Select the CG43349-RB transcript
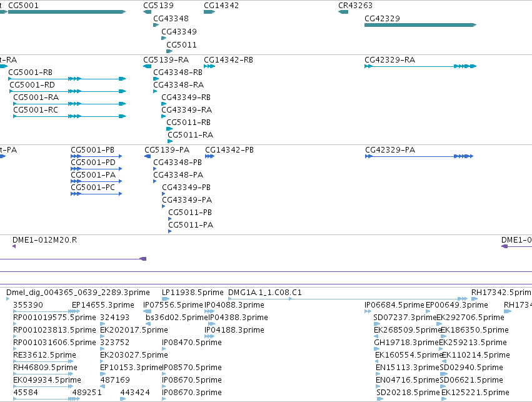The image size is (532, 402). pyautogui.click(x=164, y=104)
